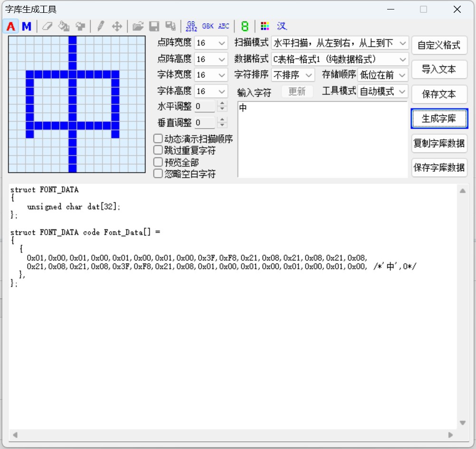Click the horizontal scrollbar left arrow

[15, 435]
